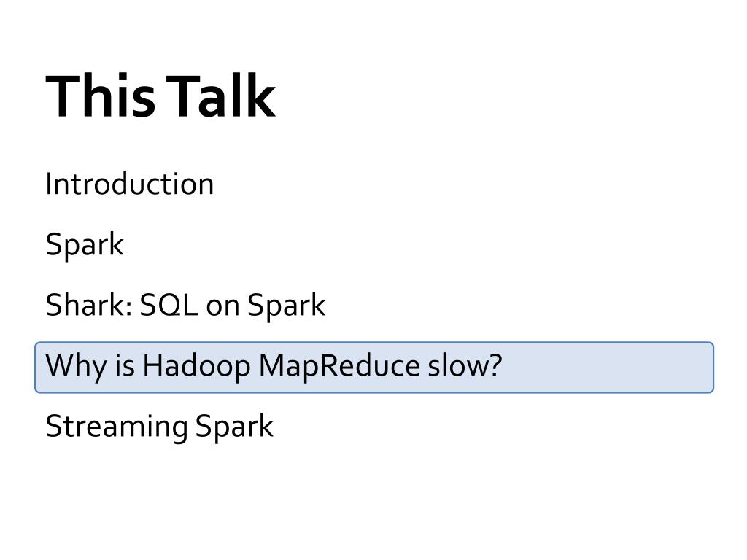Image resolution: width=747 pixels, height=560 pixels.
Task: Click 'Spark' at end of 'Streaming Spark'
Action: pyautogui.click(x=234, y=427)
